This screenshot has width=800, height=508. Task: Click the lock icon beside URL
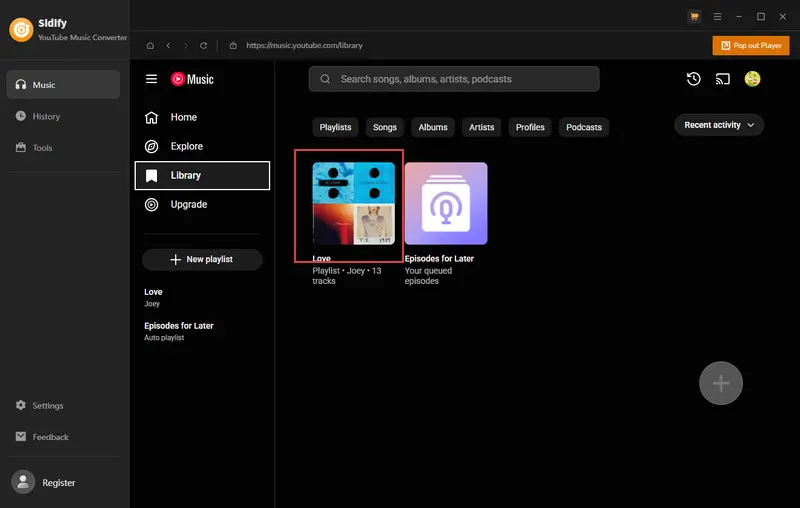(233, 45)
